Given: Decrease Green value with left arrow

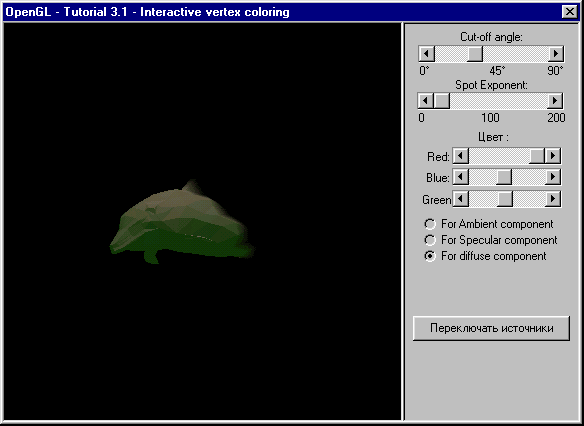Looking at the screenshot, I should 461,199.
